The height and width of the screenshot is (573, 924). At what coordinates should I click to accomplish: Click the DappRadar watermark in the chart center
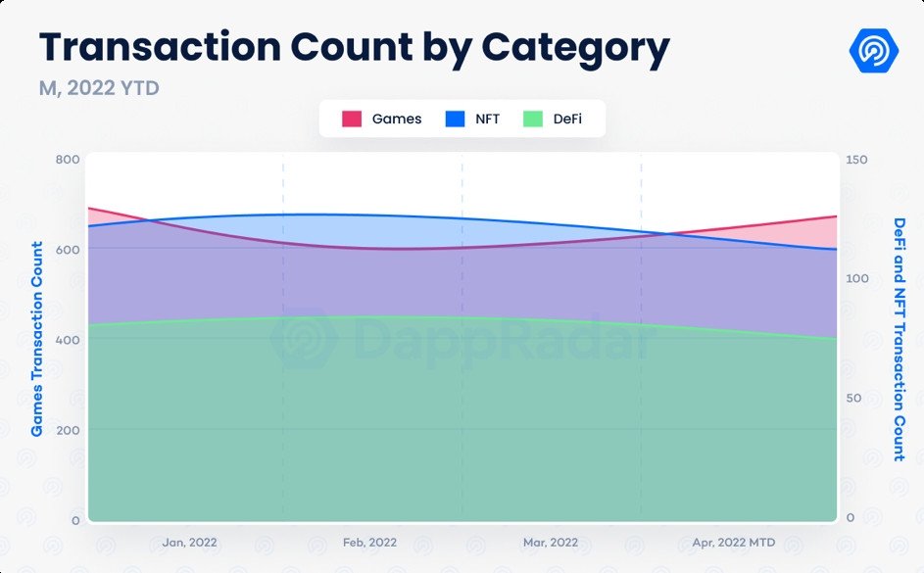point(462,338)
